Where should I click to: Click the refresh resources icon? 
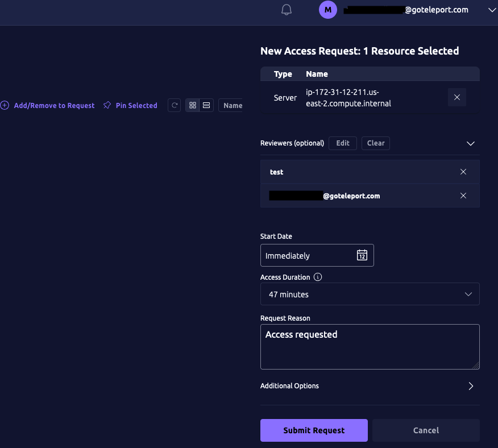pos(174,105)
